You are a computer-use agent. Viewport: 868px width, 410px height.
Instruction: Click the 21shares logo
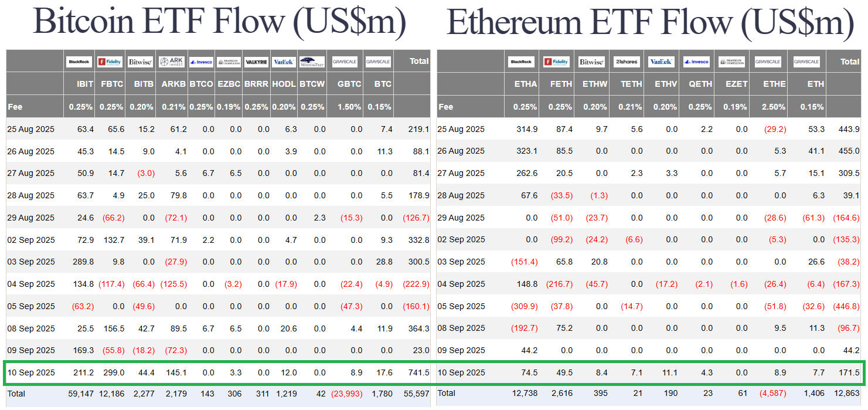(x=627, y=62)
